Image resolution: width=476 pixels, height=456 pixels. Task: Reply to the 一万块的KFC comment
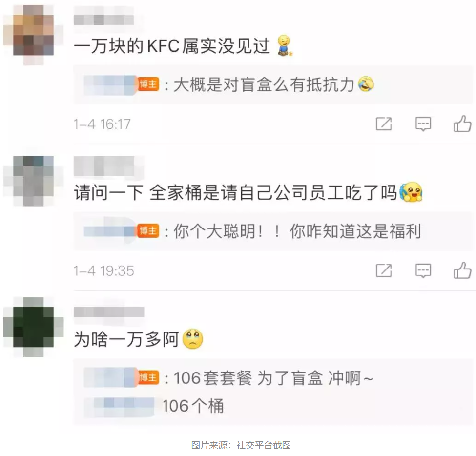[423, 124]
